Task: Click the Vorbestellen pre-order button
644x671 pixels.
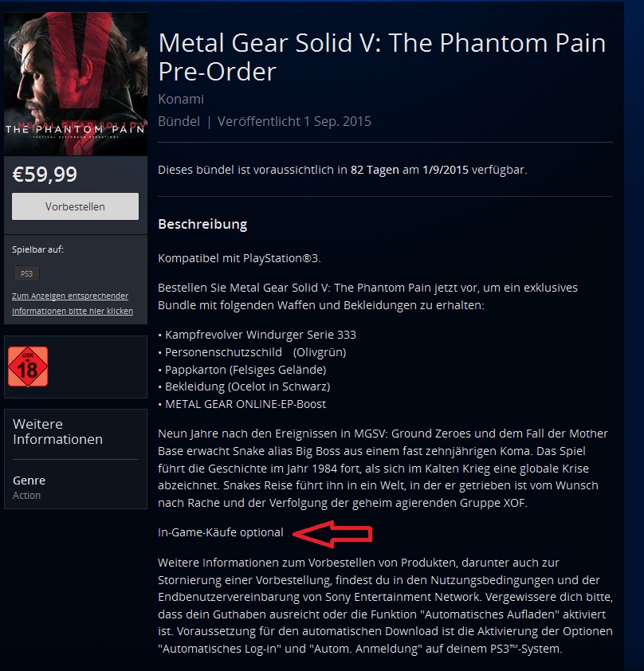Action: click(x=75, y=206)
